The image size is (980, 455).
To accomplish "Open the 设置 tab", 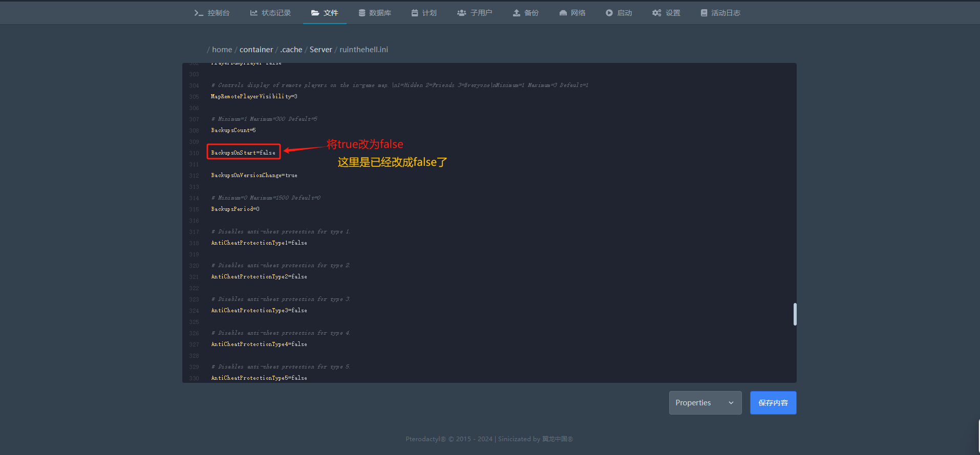I will pyautogui.click(x=666, y=13).
